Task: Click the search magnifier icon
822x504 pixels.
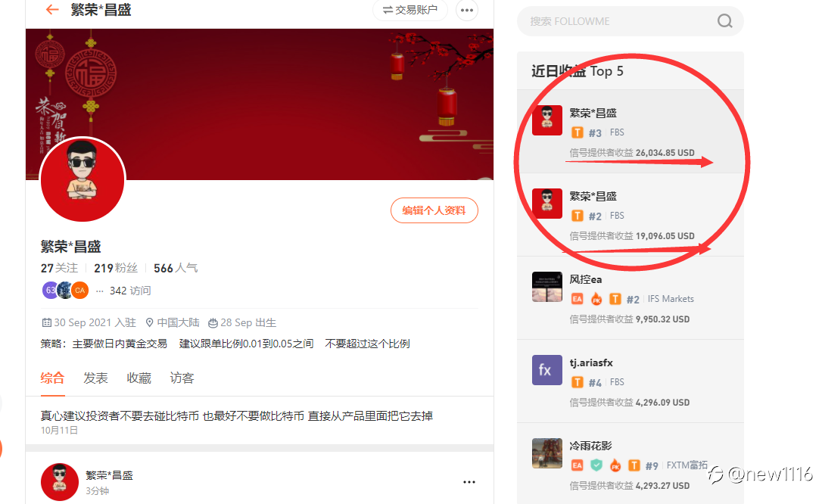Action: 724,21
